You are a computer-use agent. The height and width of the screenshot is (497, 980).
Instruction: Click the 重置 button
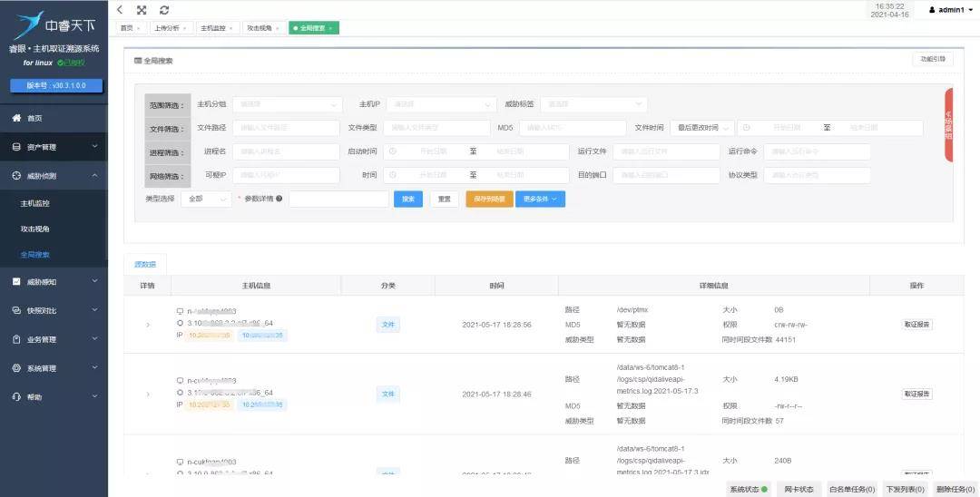click(445, 200)
